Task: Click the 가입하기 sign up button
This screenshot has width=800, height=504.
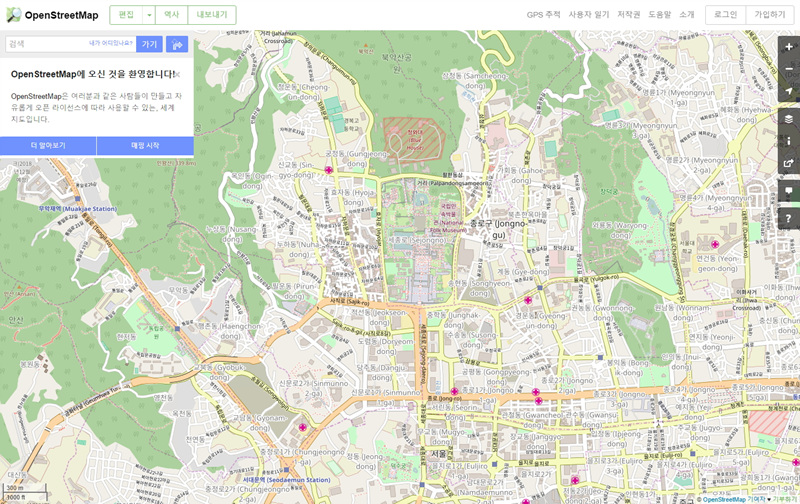Action: [770, 15]
